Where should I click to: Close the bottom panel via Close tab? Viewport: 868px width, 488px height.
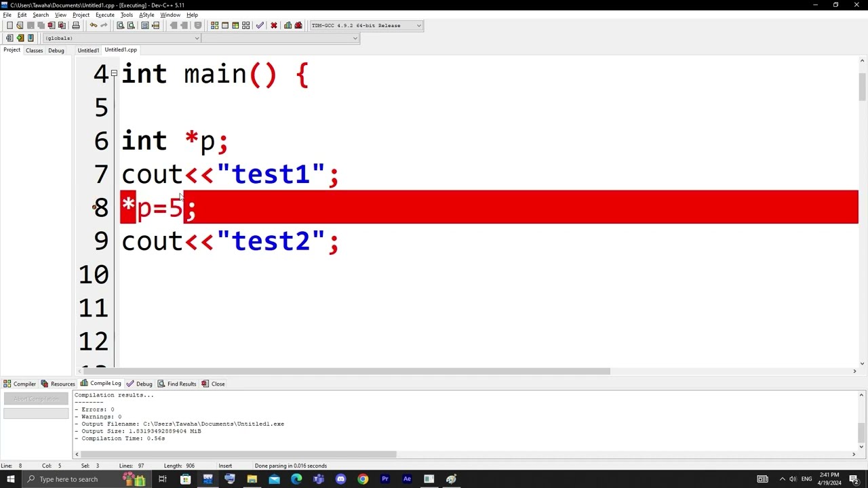pos(214,384)
